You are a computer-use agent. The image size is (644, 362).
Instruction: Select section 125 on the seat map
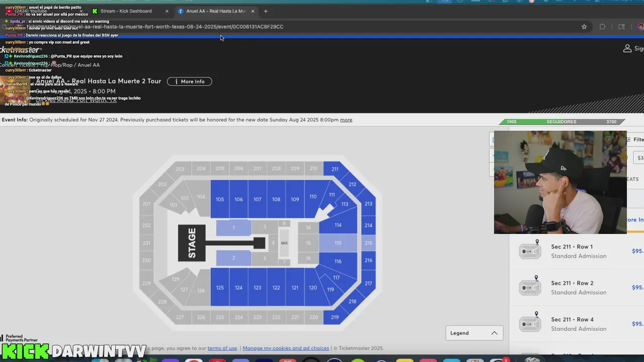220,288
